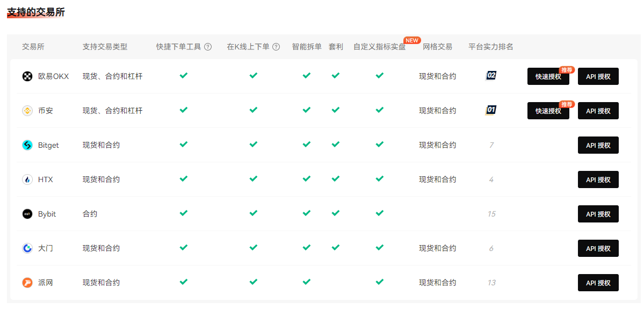Image resolution: width=644 pixels, height=309 pixels.
Task: Click the 01 rank badge for 币安
Action: coord(491,110)
